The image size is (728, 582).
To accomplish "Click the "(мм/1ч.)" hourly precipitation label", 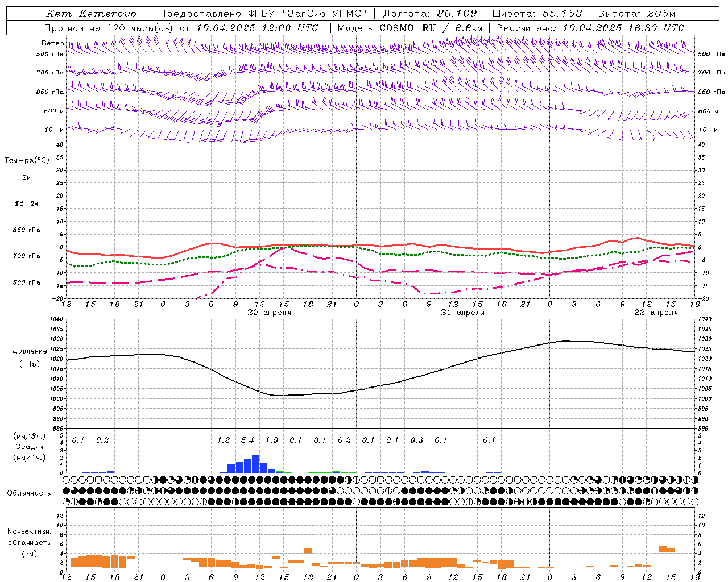I will [28, 458].
